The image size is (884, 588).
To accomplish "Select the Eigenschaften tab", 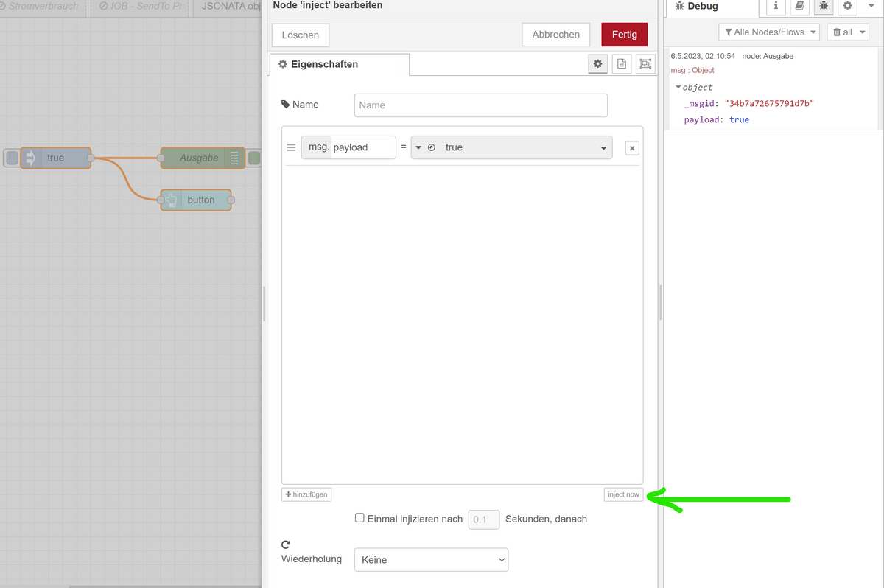I will 340,64.
